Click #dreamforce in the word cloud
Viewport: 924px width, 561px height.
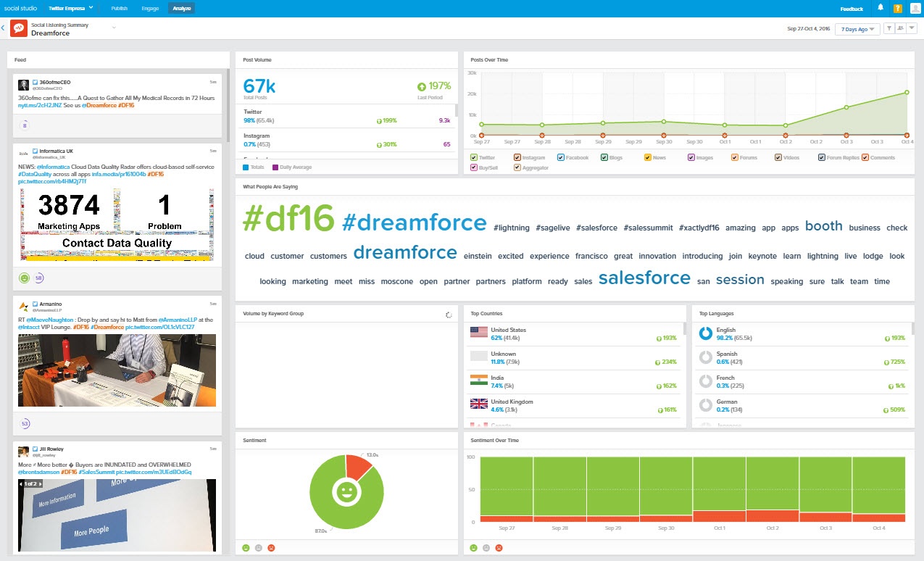click(415, 222)
